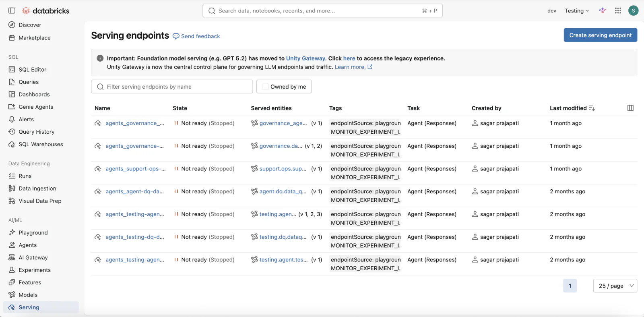
Task: Click the endpoint icon beside agents_support-ops-...
Action: click(98, 169)
